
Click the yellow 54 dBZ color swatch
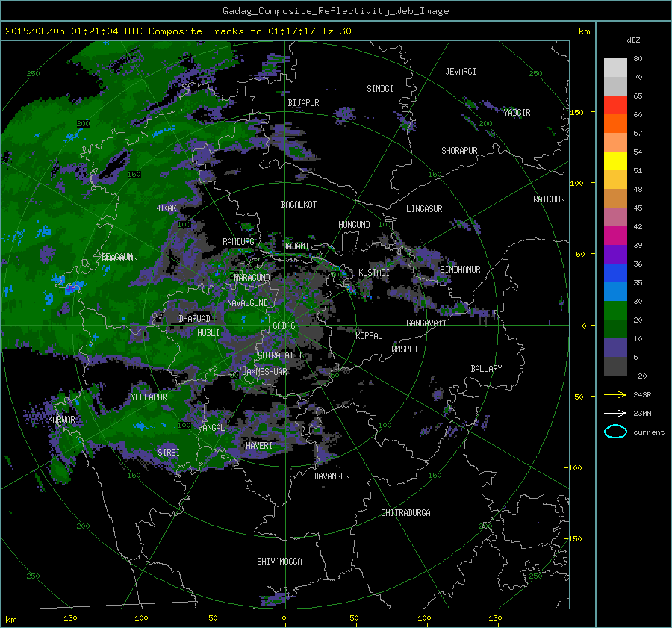(x=615, y=161)
